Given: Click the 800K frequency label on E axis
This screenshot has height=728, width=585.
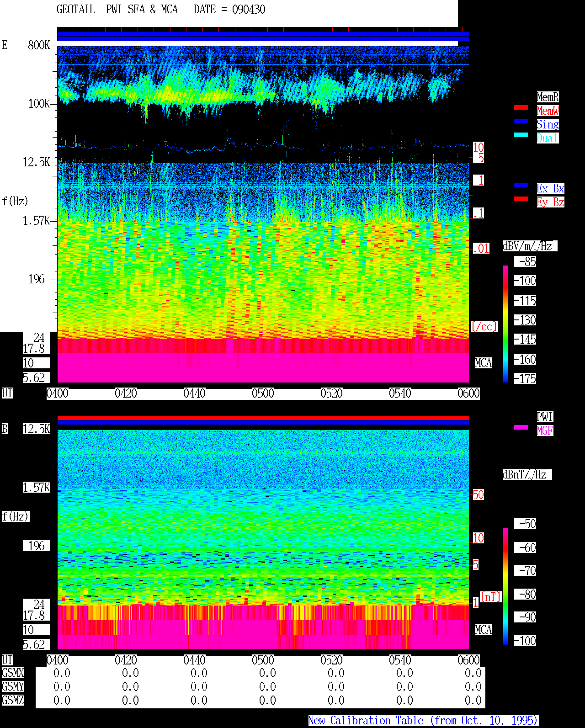Looking at the screenshot, I should click(39, 45).
